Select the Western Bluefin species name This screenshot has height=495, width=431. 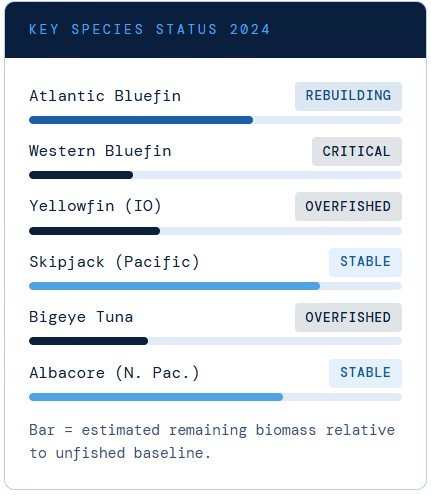click(100, 151)
